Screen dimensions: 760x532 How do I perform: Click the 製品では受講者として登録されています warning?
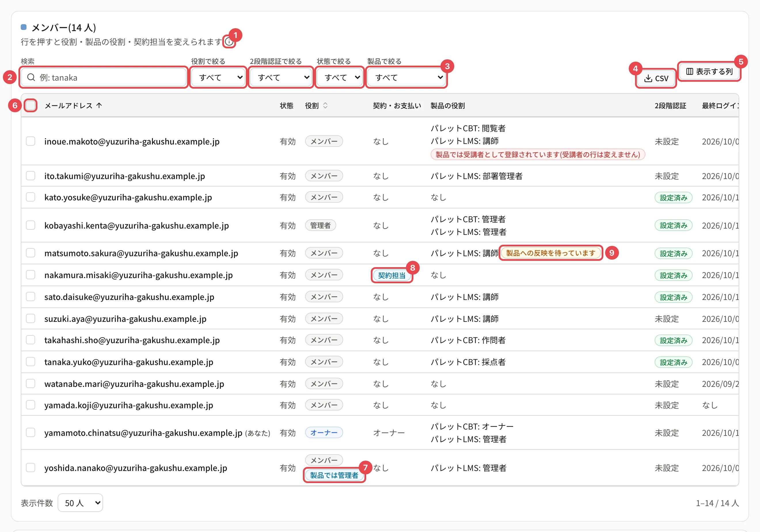pyautogui.click(x=538, y=155)
